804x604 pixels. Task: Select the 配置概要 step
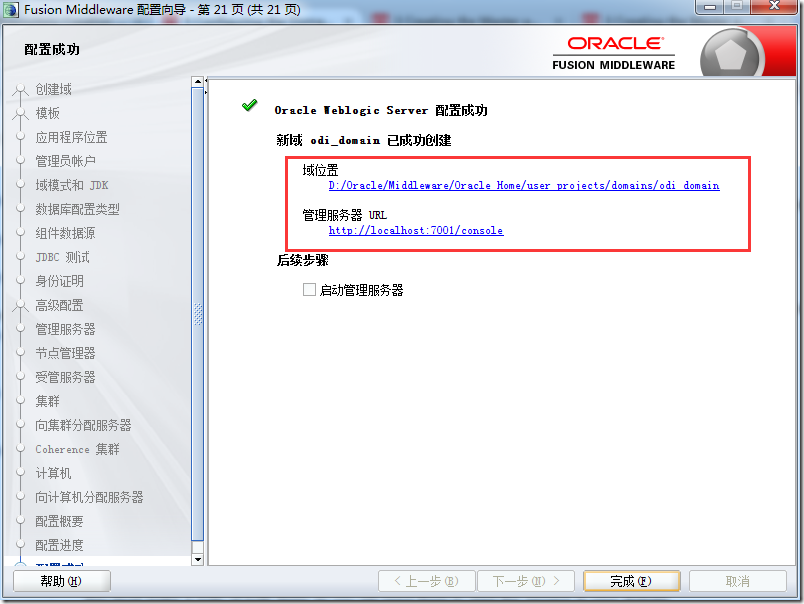[59, 521]
